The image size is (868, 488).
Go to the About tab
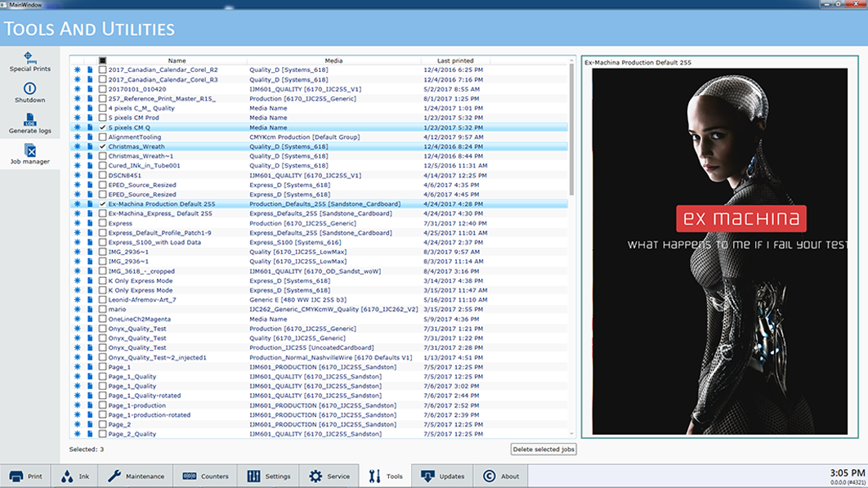(500, 477)
